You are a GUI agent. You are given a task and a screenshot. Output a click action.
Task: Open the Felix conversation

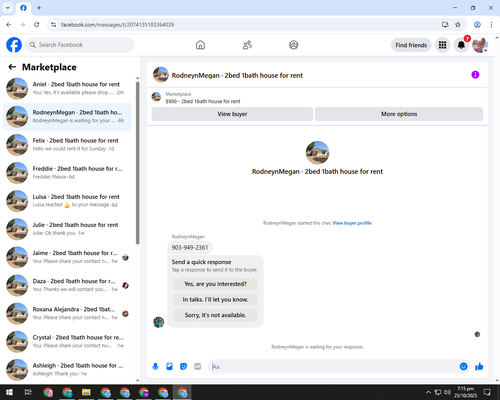68,145
